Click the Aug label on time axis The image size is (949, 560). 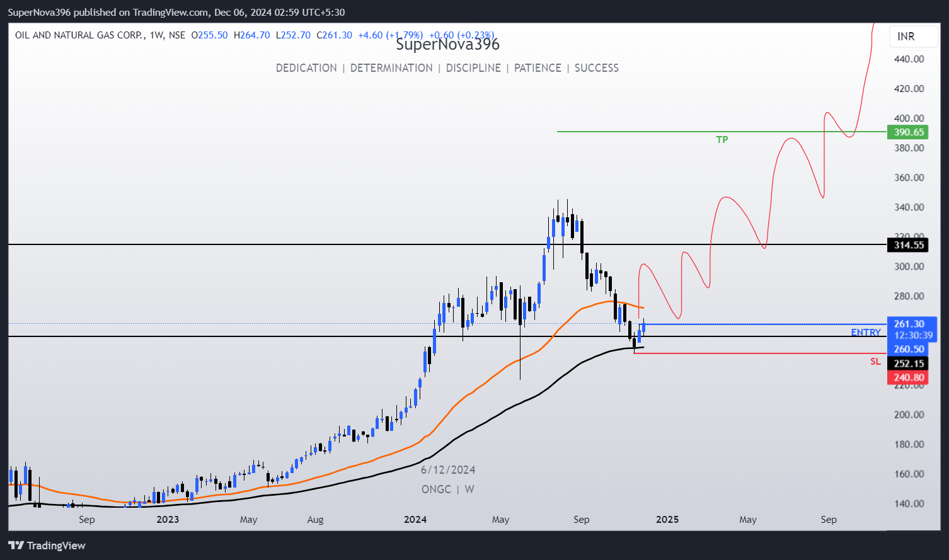pyautogui.click(x=315, y=520)
